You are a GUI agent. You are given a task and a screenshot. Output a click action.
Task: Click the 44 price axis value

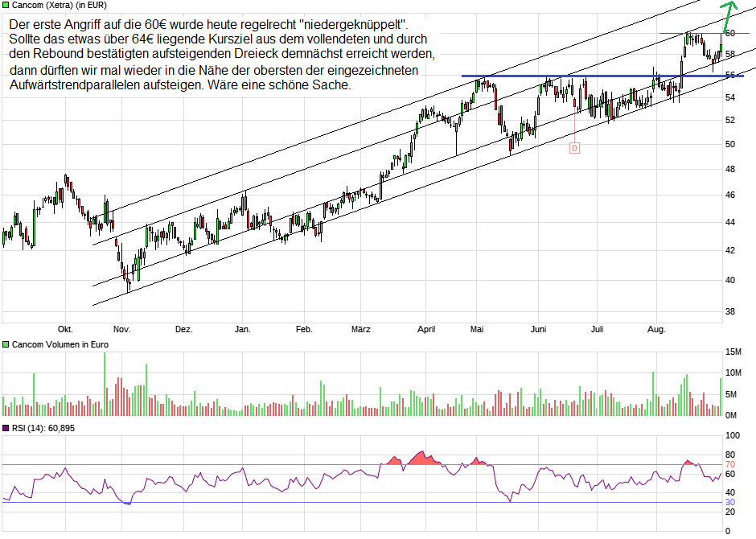pyautogui.click(x=730, y=223)
